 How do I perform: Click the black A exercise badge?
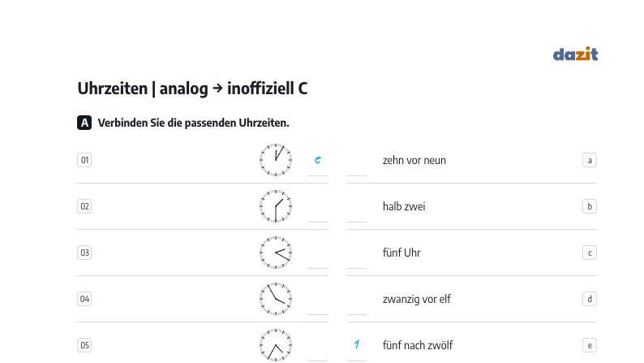(84, 123)
